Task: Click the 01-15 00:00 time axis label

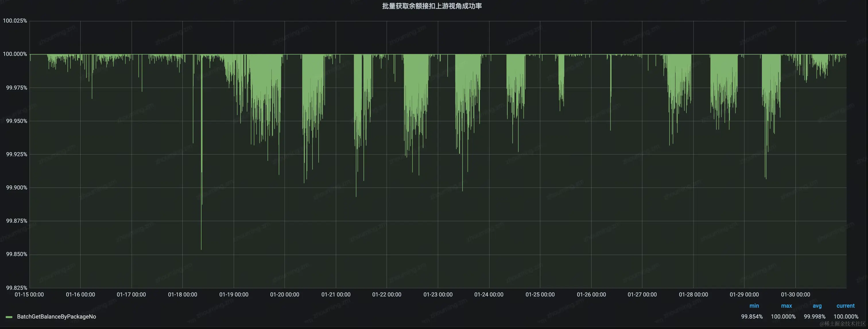Action: (29, 295)
